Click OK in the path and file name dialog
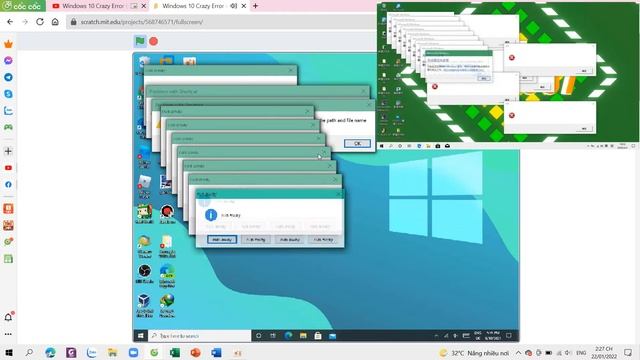The width and height of the screenshot is (640, 360). pos(357,143)
